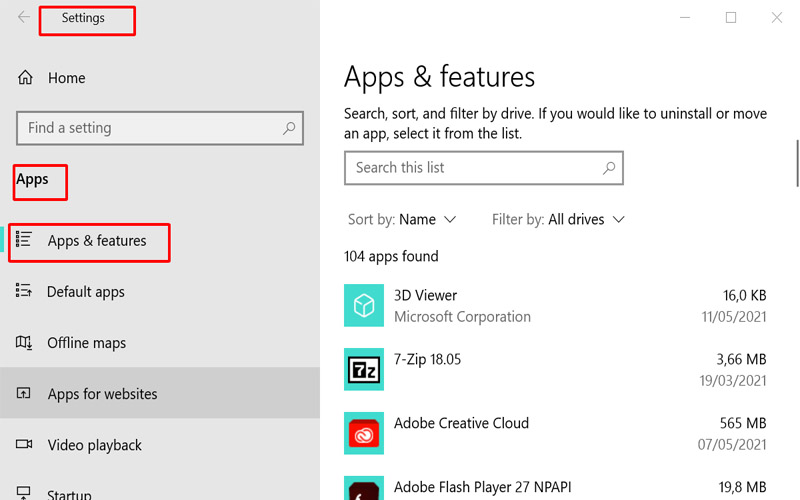Click the Video playback icon
Screen dimensions: 800x500
[x=25, y=445]
